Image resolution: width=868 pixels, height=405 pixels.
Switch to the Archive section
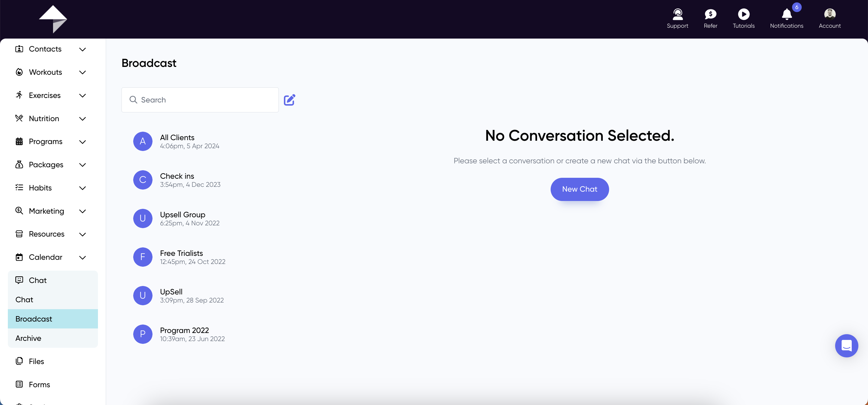[x=28, y=338]
